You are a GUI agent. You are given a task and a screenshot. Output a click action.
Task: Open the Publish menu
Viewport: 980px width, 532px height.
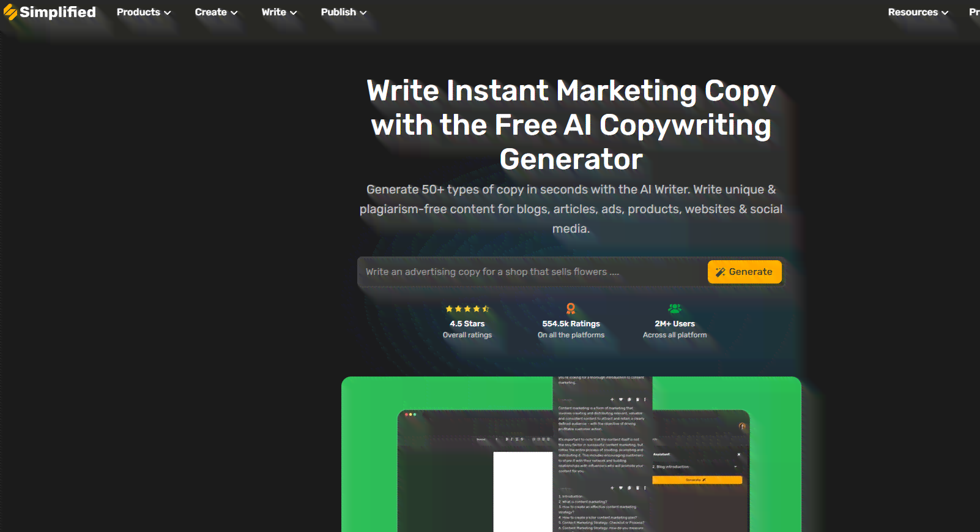pyautogui.click(x=343, y=12)
